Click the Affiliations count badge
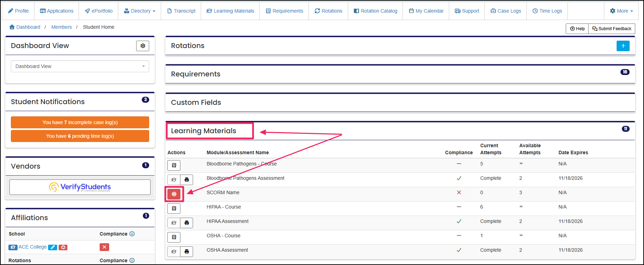Screen dimensions: 644x265 point(146,216)
